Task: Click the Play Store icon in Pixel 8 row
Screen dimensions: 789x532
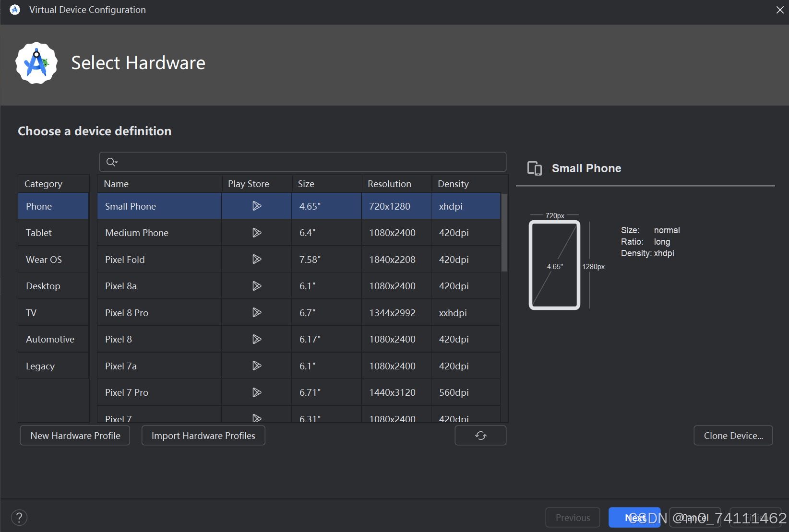Action: (257, 339)
